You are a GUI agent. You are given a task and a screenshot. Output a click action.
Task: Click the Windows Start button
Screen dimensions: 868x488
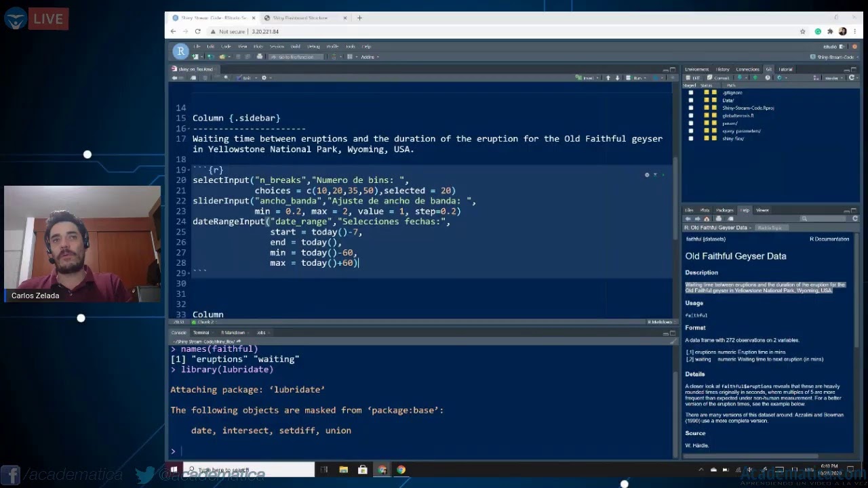[x=174, y=470]
